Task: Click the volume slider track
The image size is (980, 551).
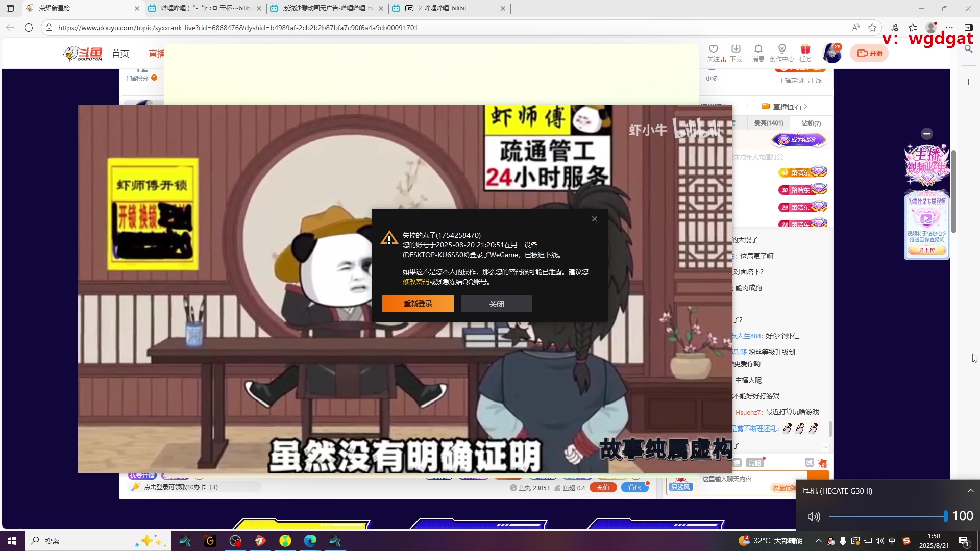Action: 887,516
